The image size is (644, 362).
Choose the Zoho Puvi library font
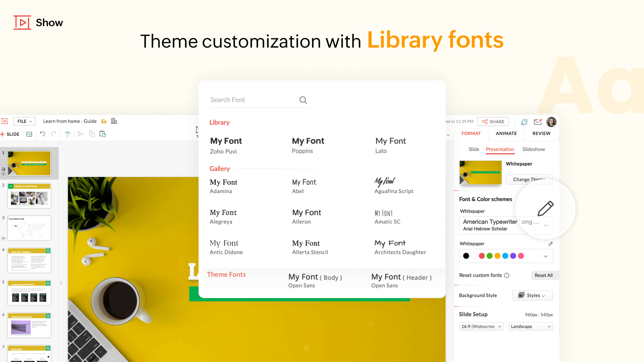tap(226, 145)
